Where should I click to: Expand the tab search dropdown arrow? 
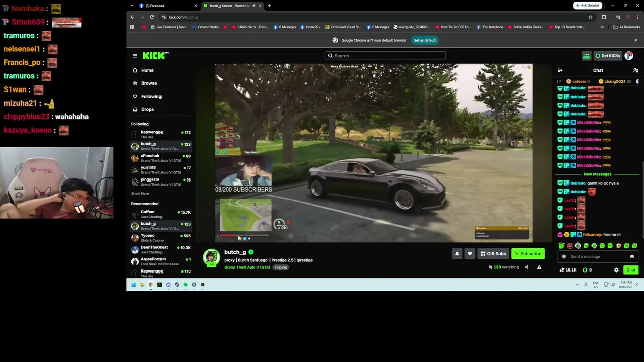(x=132, y=6)
